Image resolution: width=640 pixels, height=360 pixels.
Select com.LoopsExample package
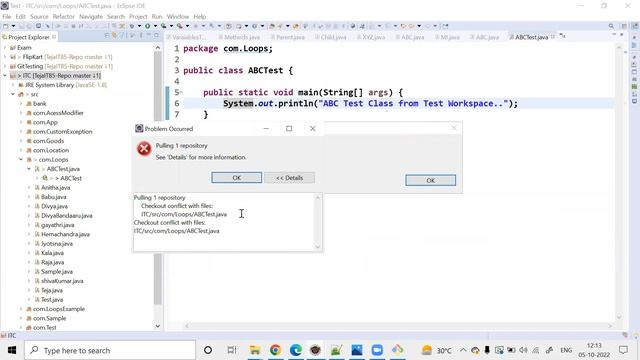coord(59,309)
